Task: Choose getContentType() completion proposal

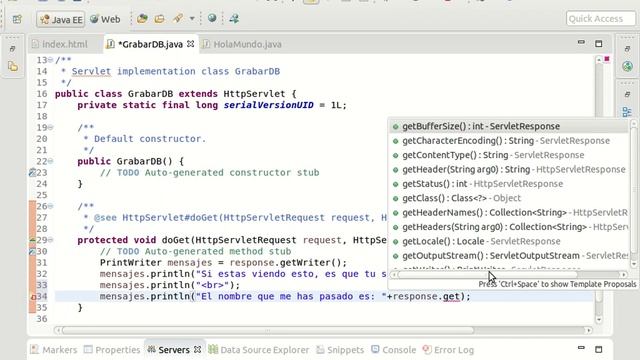Action: pos(509,155)
